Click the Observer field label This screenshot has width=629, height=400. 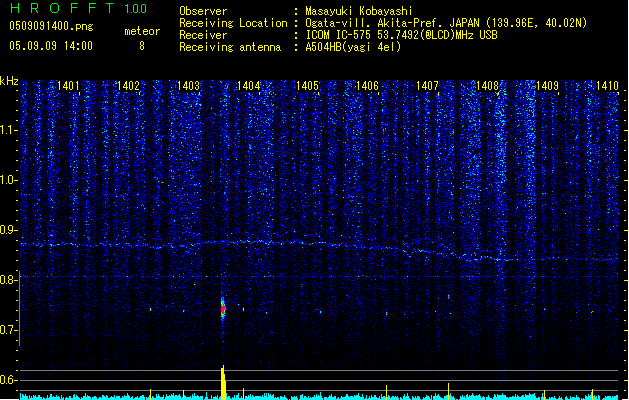(x=203, y=11)
